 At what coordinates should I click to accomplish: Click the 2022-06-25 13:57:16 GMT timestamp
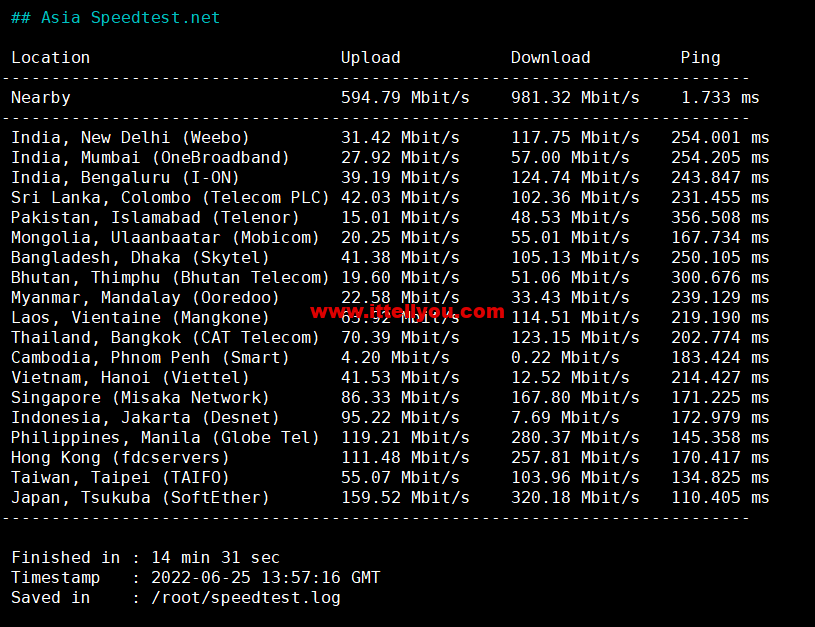point(265,578)
